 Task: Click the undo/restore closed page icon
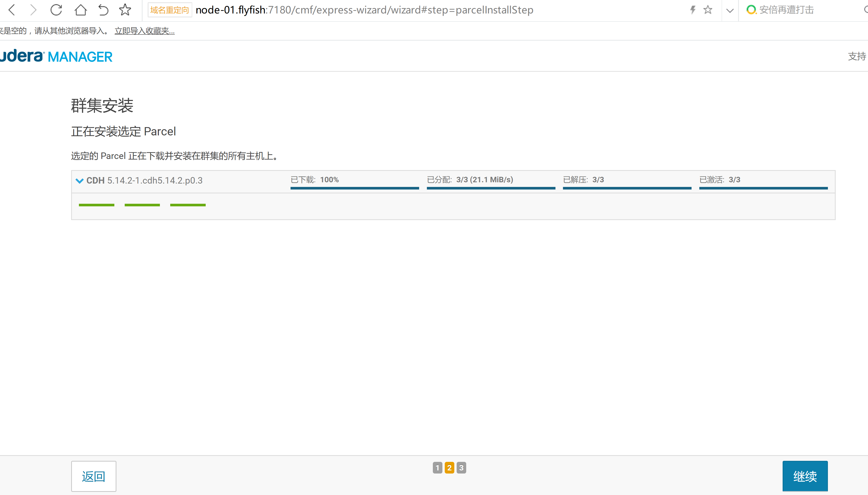point(103,10)
